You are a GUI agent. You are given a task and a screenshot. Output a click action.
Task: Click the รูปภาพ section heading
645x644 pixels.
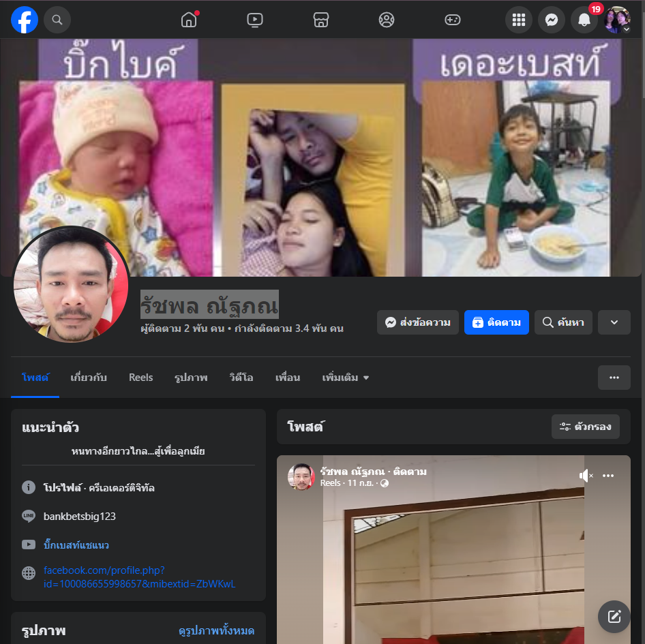44,631
